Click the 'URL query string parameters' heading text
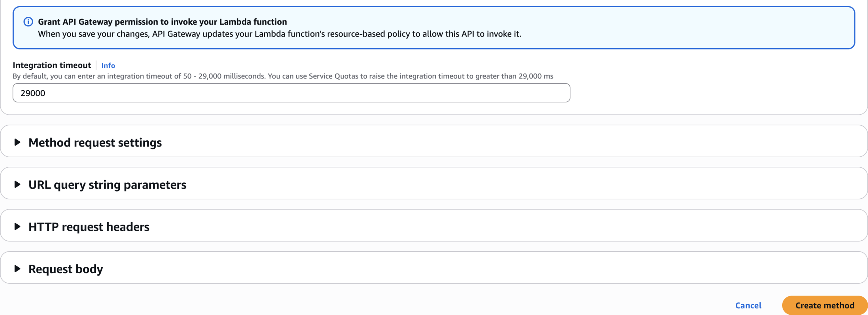This screenshot has width=868, height=315. tap(107, 185)
